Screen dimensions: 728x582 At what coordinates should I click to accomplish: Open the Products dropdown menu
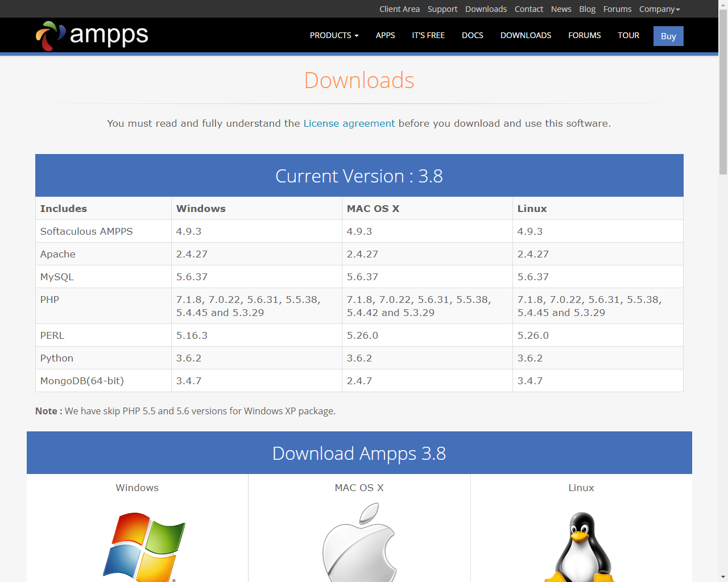pos(334,35)
